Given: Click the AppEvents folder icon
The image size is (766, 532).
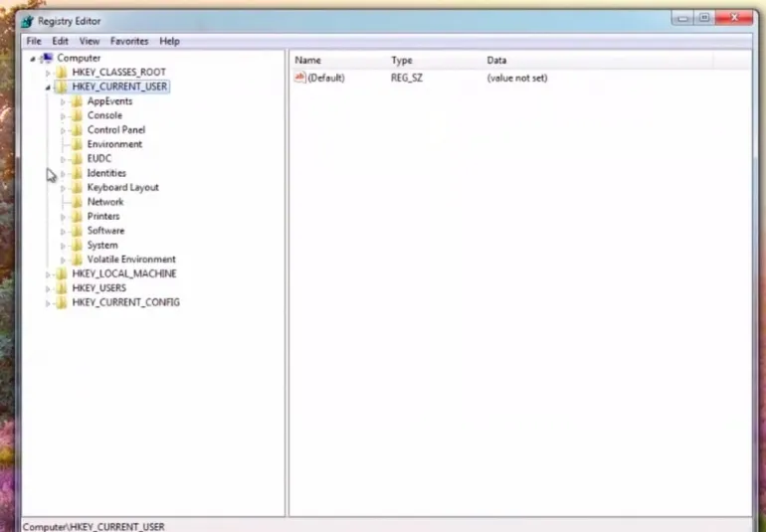Looking at the screenshot, I should coord(77,101).
